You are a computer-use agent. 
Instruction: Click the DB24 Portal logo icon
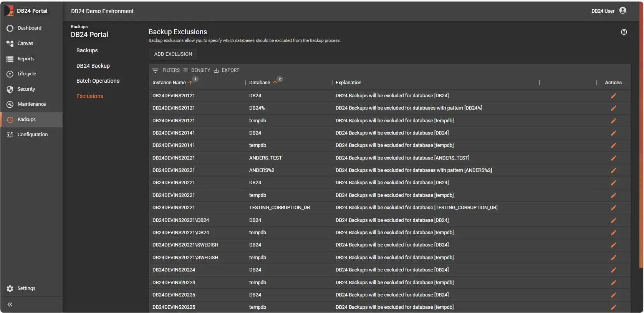tap(9, 11)
